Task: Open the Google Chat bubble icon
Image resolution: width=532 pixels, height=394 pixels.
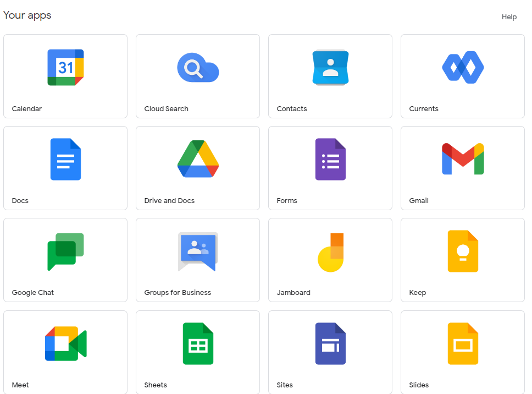Action: click(65, 251)
